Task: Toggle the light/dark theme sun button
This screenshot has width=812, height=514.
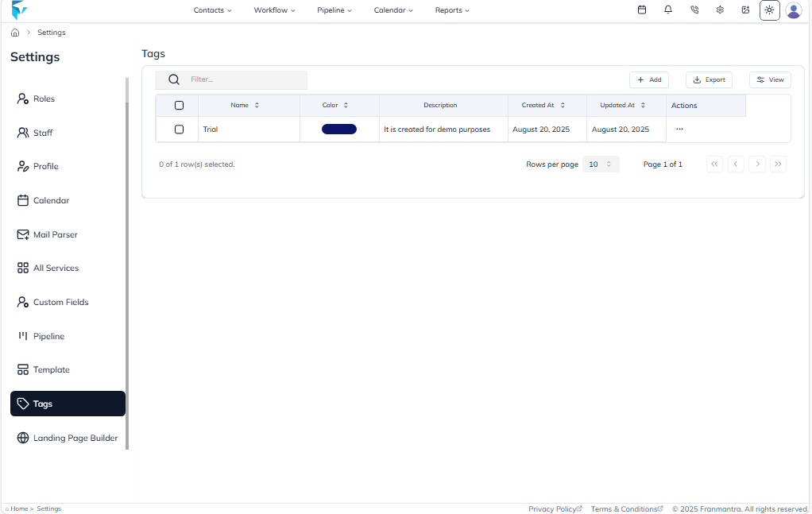Action: tap(769, 10)
